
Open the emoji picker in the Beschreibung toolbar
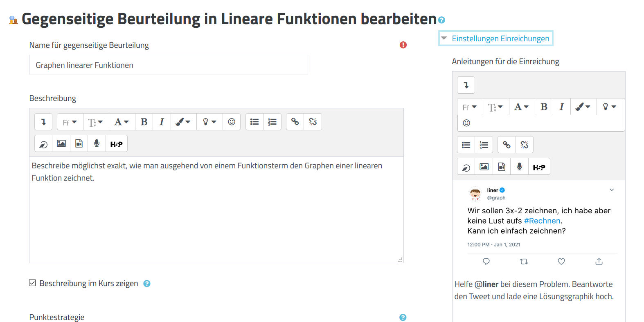(x=232, y=122)
